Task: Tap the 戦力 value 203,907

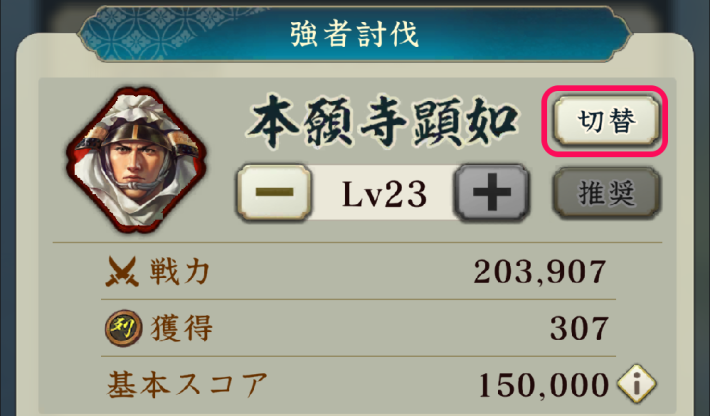Action: (x=539, y=272)
